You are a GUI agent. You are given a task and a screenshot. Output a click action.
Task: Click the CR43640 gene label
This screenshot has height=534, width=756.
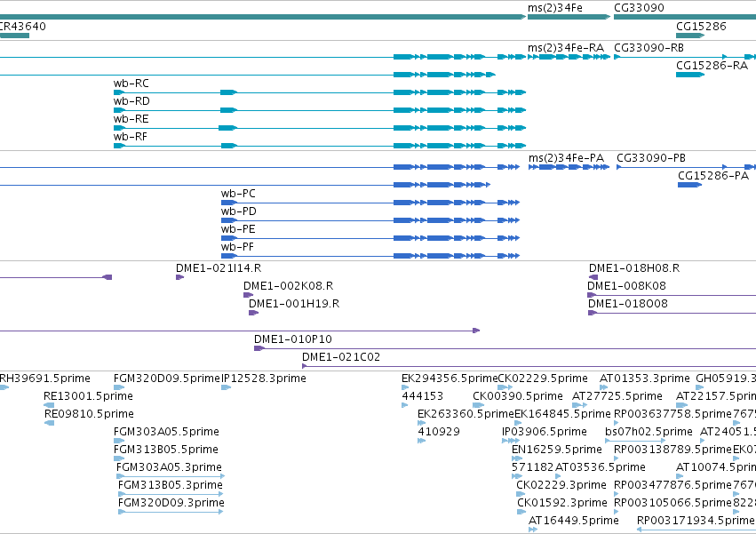click(x=23, y=26)
